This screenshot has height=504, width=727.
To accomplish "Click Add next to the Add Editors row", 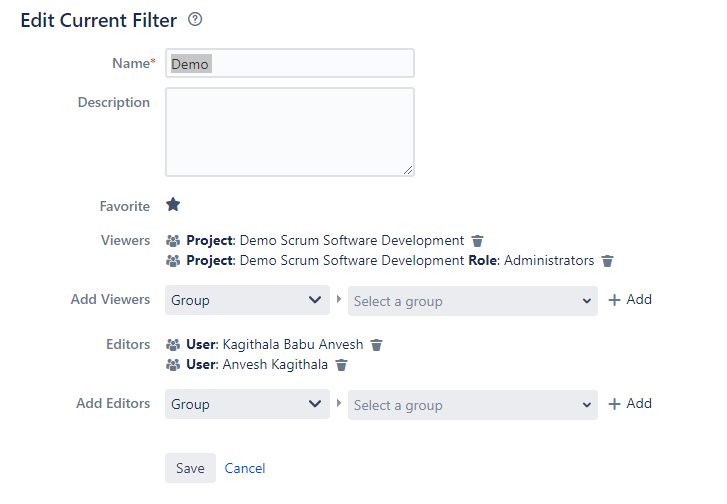I will (630, 403).
